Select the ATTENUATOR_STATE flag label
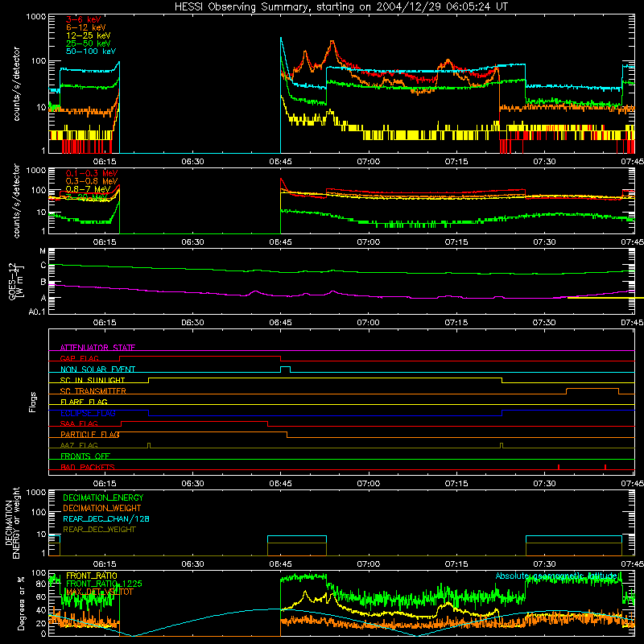Viewport: 644px width, 644px height. pyautogui.click(x=97, y=348)
